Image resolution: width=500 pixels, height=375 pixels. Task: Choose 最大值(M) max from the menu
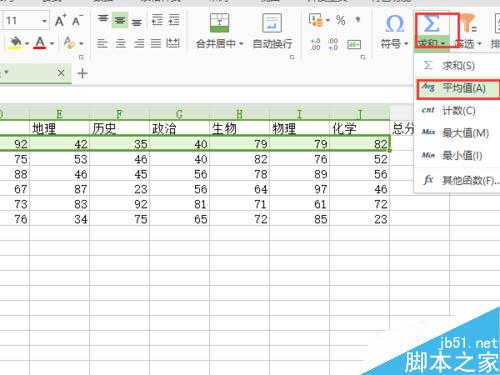pos(457,133)
